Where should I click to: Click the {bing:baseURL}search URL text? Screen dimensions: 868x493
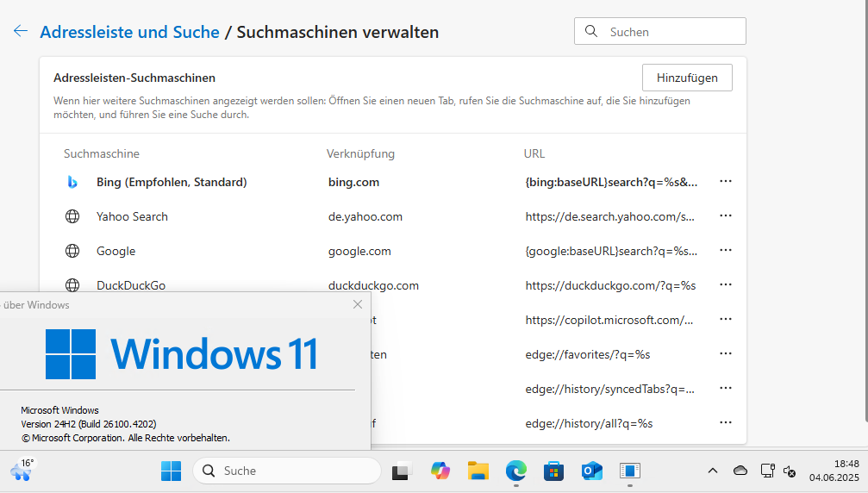click(611, 182)
